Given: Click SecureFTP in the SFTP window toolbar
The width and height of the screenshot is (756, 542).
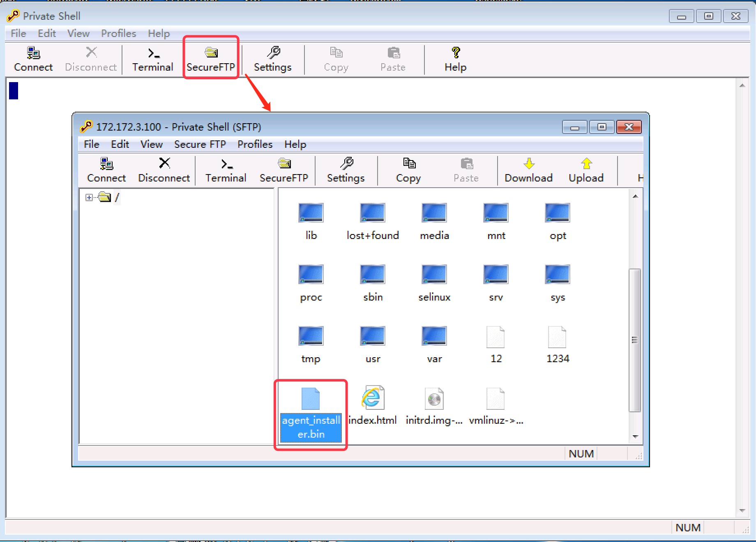Looking at the screenshot, I should 284,170.
